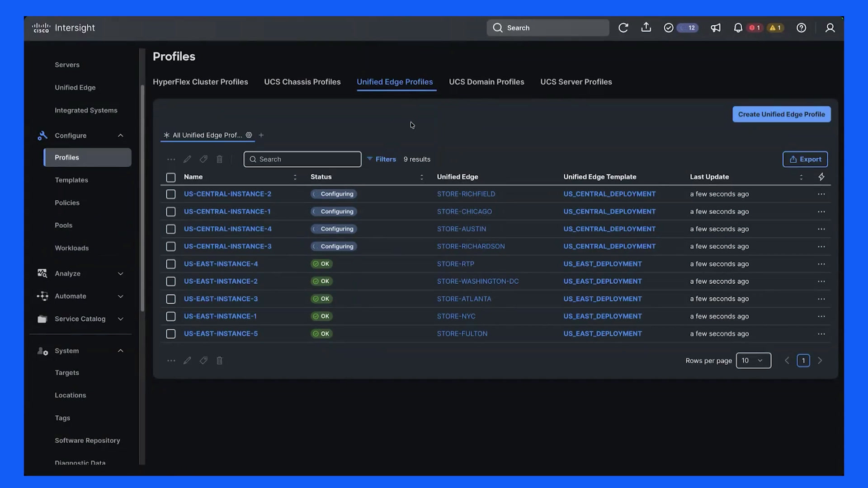This screenshot has width=868, height=488.
Task: Open the user profile icon
Action: (830, 28)
